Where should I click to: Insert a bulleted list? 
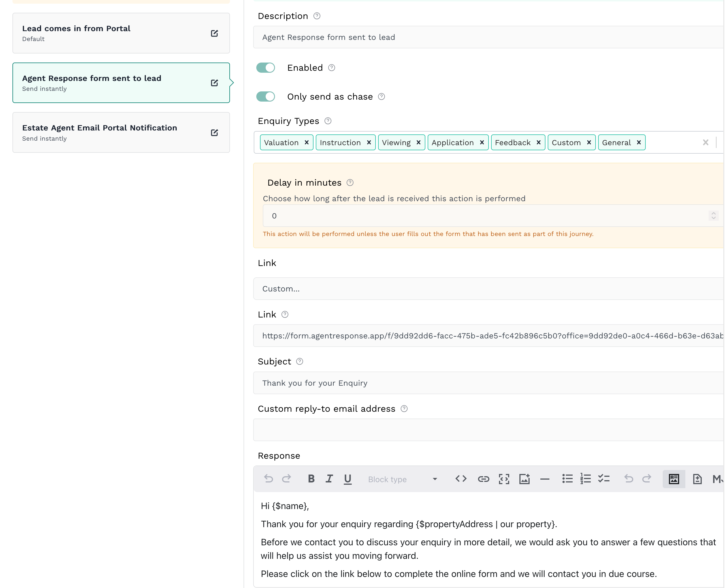(x=567, y=478)
